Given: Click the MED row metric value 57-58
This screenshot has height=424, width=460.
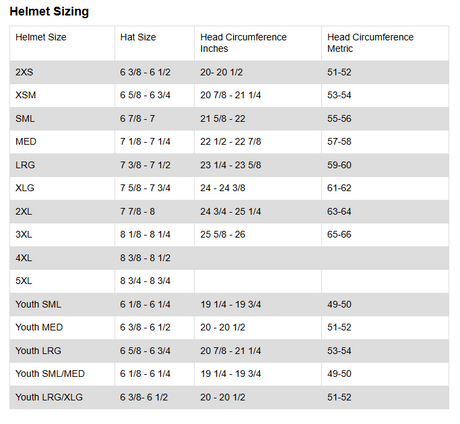Looking at the screenshot, I should point(339,141).
